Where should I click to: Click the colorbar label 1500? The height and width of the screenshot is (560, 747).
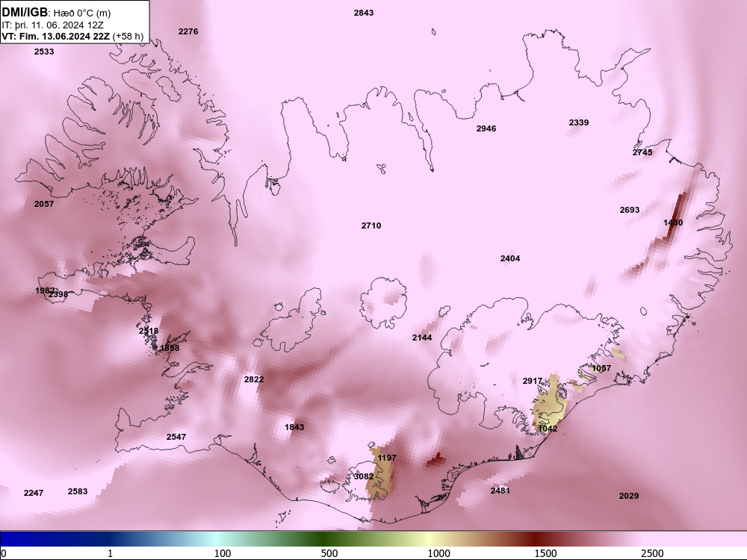pos(545,553)
